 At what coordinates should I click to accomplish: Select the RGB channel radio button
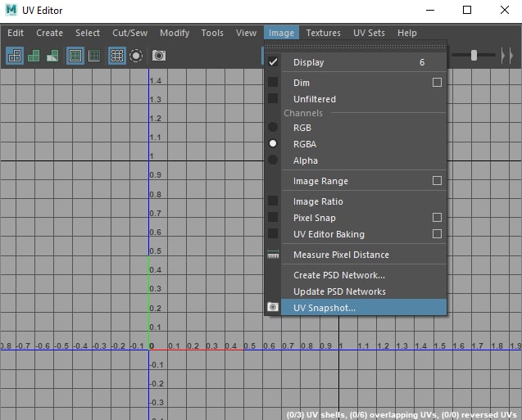[x=273, y=127]
